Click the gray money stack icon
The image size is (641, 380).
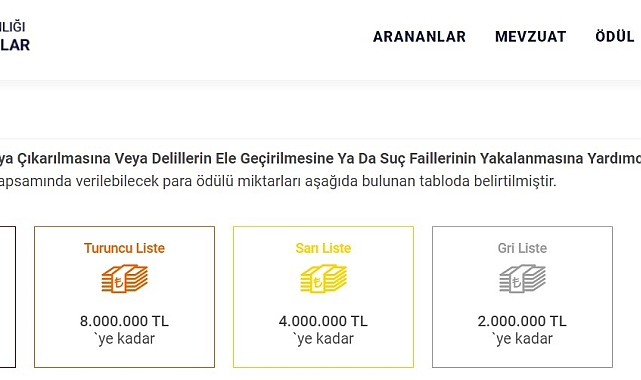point(522,279)
